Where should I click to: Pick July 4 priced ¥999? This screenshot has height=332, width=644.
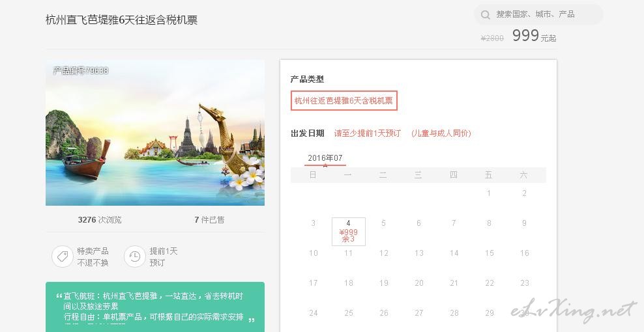348,232
